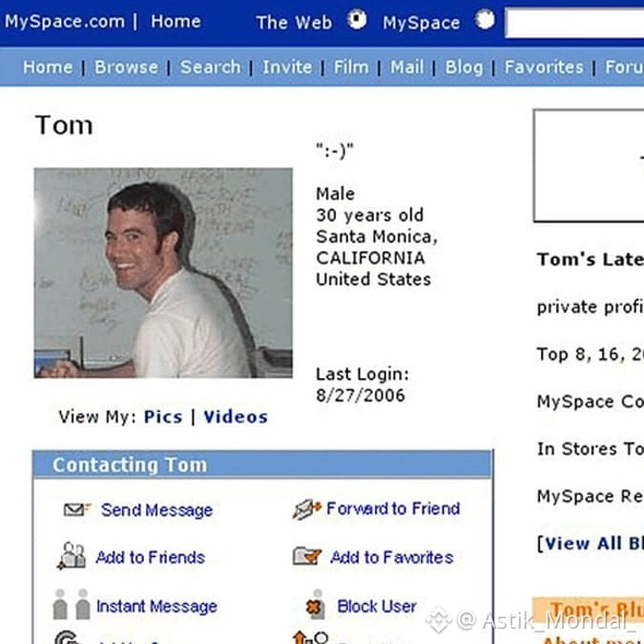Viewport: 644px width, 644px height.
Task: Open the Mail menu item
Action: (x=406, y=68)
